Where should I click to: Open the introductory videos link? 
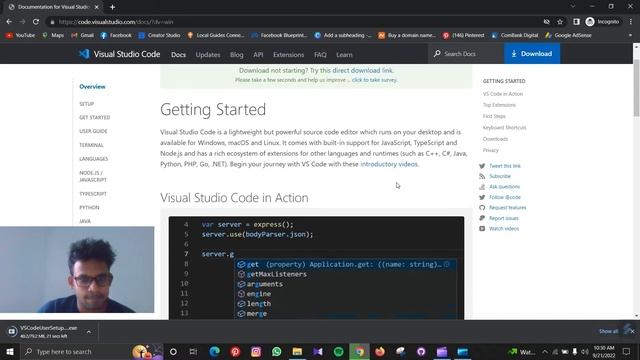click(x=389, y=164)
